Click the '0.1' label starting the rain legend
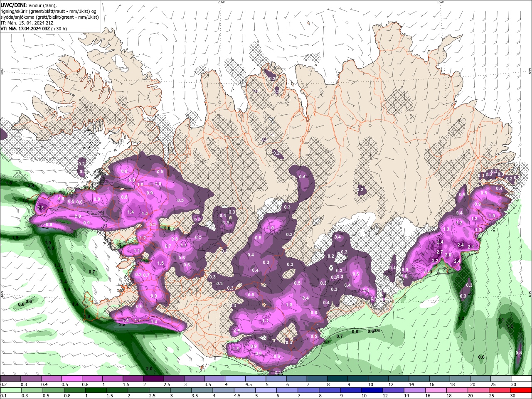Screen dimensions: 532x399 click(x=3, y=396)
